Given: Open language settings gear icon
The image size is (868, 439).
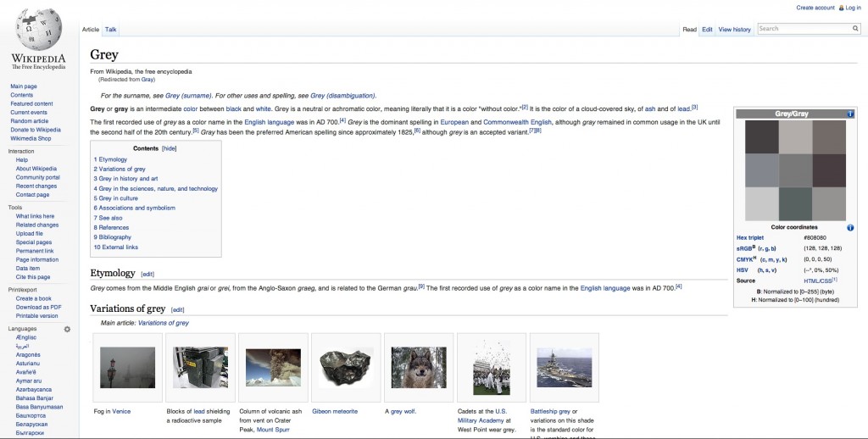Looking at the screenshot, I should 67,329.
